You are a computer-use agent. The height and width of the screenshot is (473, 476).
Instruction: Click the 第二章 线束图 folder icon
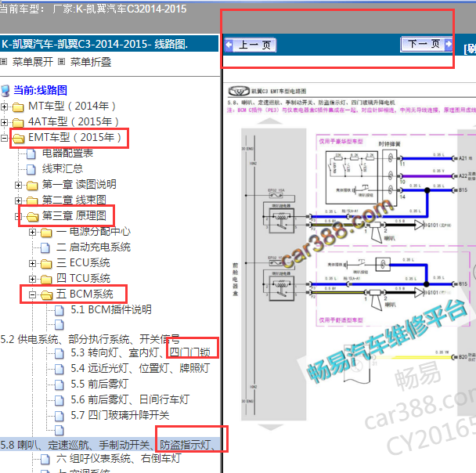pyautogui.click(x=32, y=200)
